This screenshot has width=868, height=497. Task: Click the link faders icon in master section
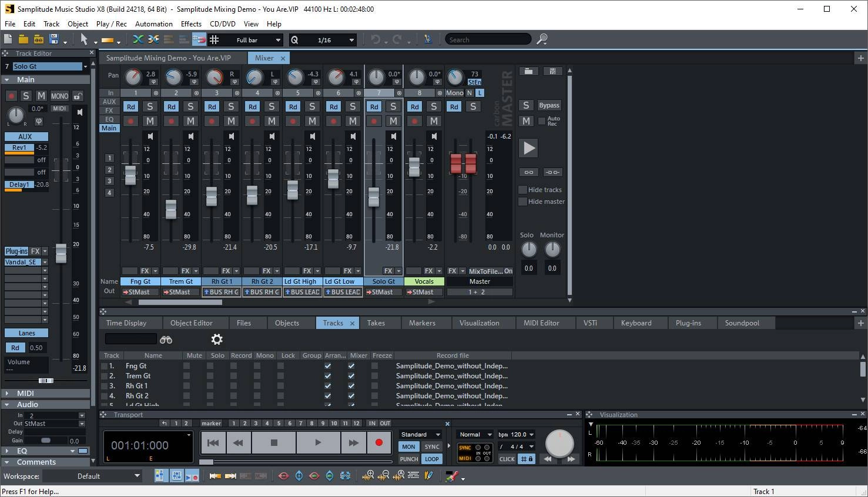click(528, 172)
